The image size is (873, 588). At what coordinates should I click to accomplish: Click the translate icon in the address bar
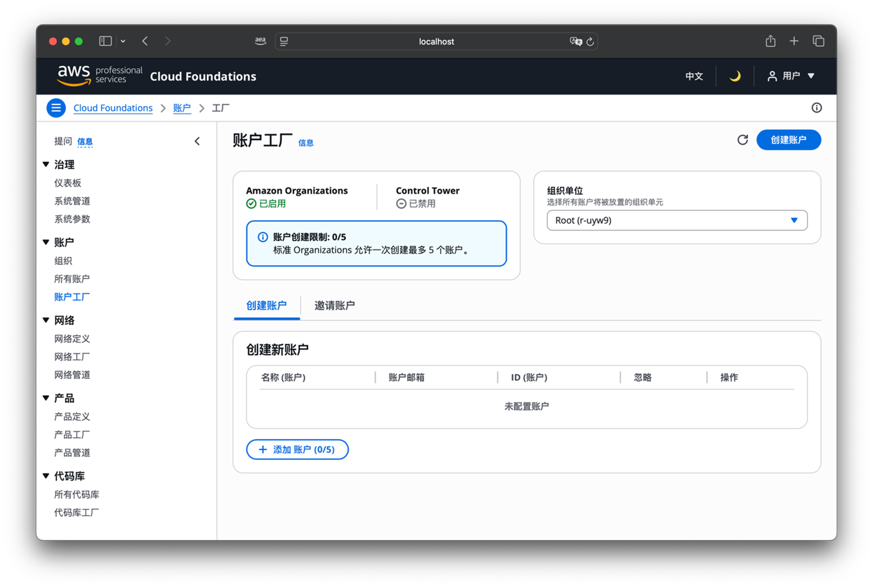tap(575, 41)
